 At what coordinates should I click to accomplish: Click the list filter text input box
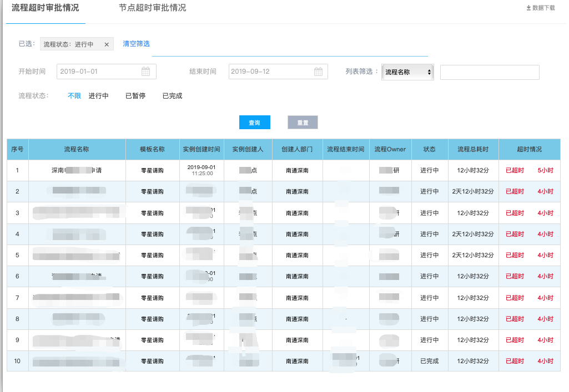tap(490, 72)
